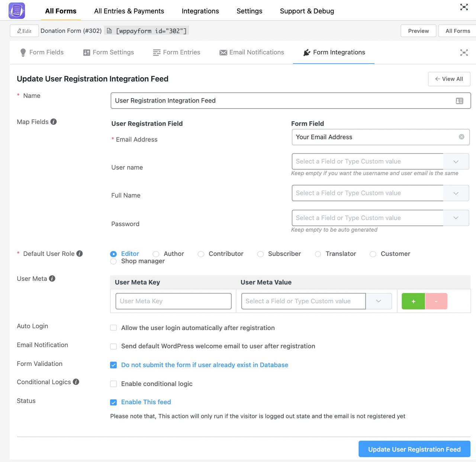The width and height of the screenshot is (476, 462).
Task: Open User Meta Value dropdown
Action: tap(379, 301)
